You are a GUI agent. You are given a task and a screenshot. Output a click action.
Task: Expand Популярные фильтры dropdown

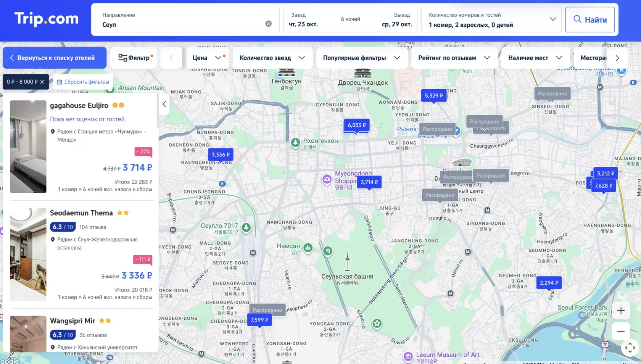(x=362, y=58)
